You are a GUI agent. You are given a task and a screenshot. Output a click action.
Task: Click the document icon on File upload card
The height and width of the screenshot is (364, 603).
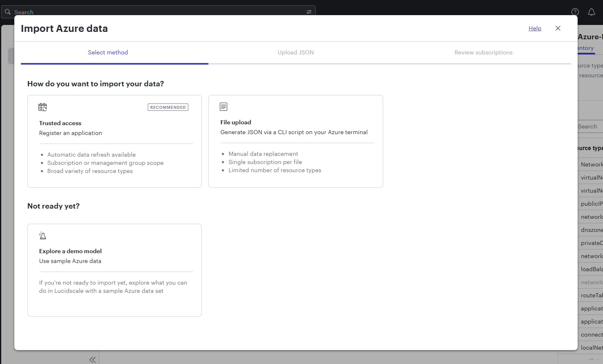(224, 106)
